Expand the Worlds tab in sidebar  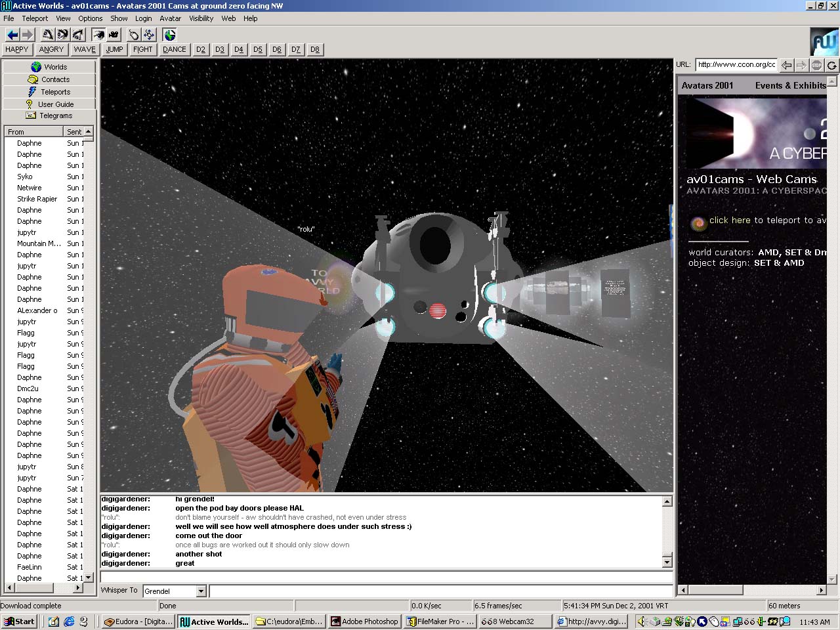click(49, 67)
